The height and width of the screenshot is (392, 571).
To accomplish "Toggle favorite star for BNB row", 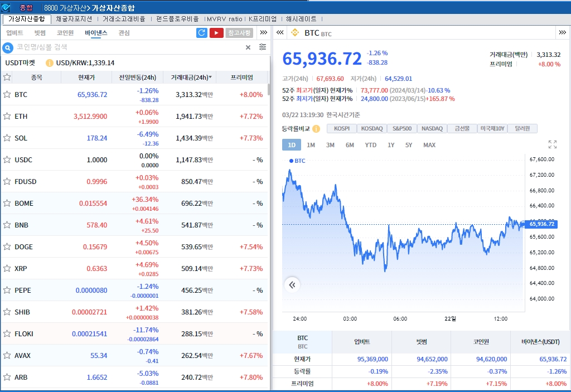I will click(x=7, y=225).
